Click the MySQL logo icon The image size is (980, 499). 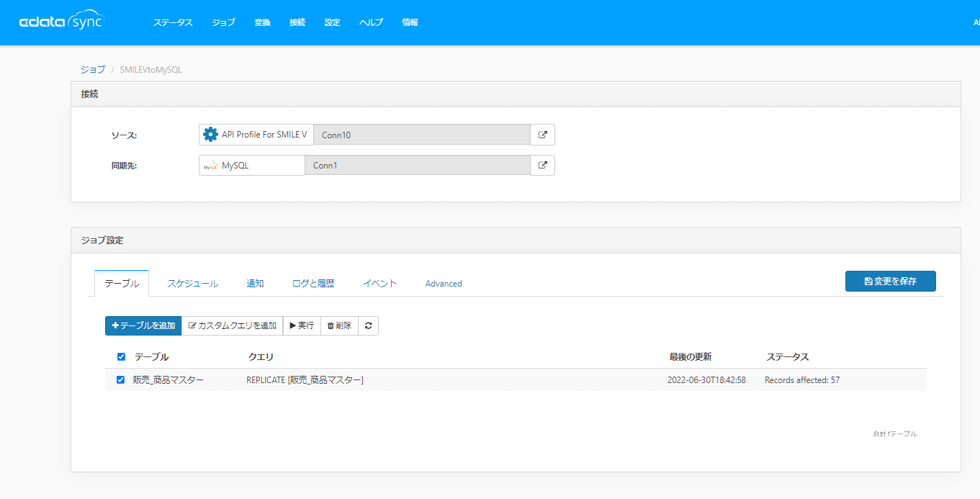[210, 166]
